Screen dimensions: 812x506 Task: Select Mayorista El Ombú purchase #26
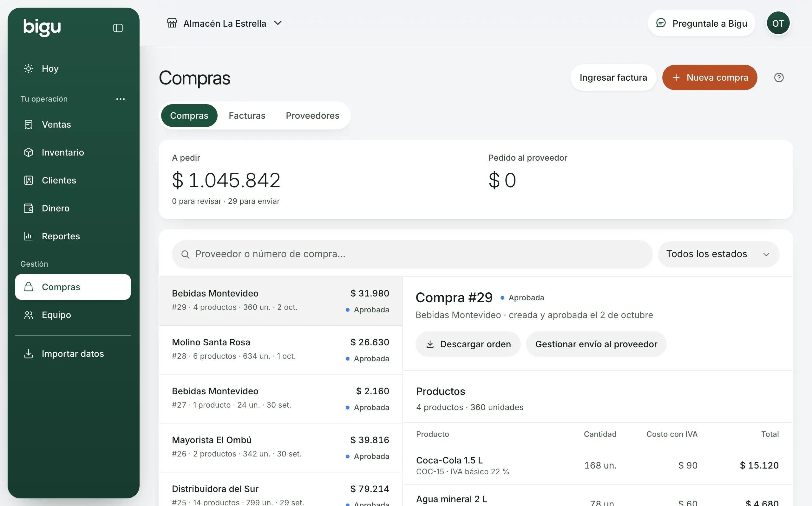coord(280,448)
